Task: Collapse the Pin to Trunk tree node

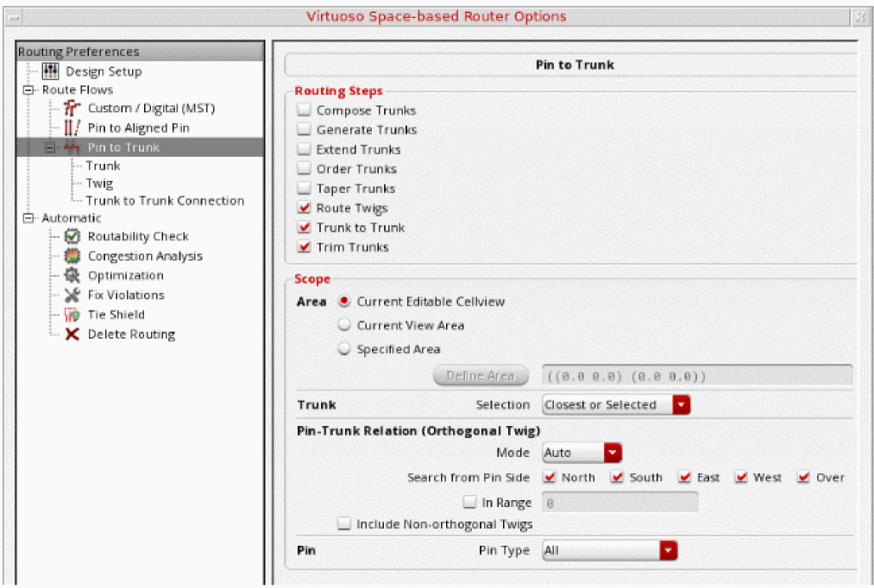Action: tap(50, 147)
